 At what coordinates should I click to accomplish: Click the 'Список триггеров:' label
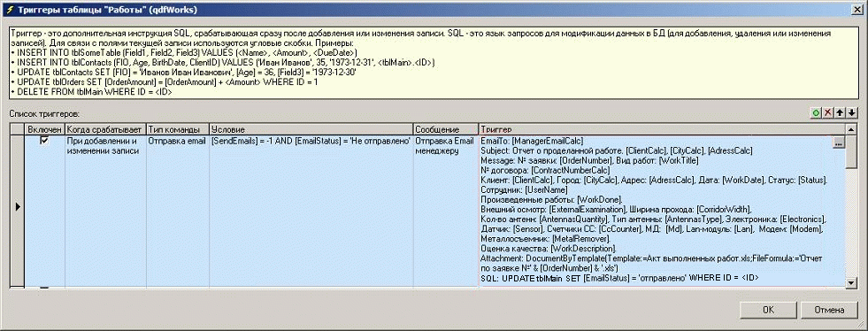(x=44, y=113)
